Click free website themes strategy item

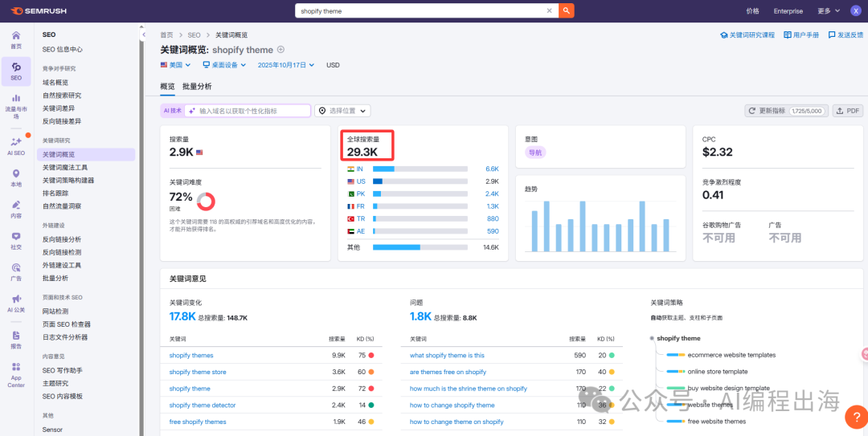718,422
